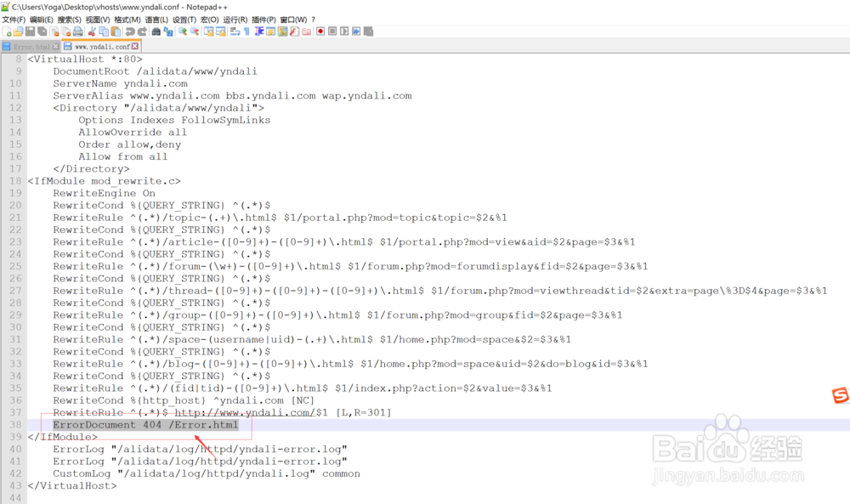The width and height of the screenshot is (850, 504).
Task: Open the 宏(O) menu
Action: [210, 20]
